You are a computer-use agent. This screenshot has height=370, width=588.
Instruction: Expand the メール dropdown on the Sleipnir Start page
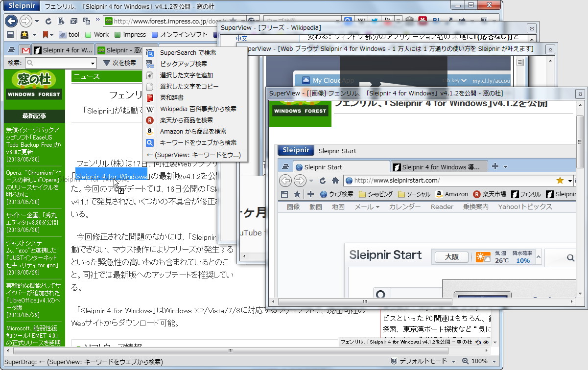pyautogui.click(x=367, y=207)
